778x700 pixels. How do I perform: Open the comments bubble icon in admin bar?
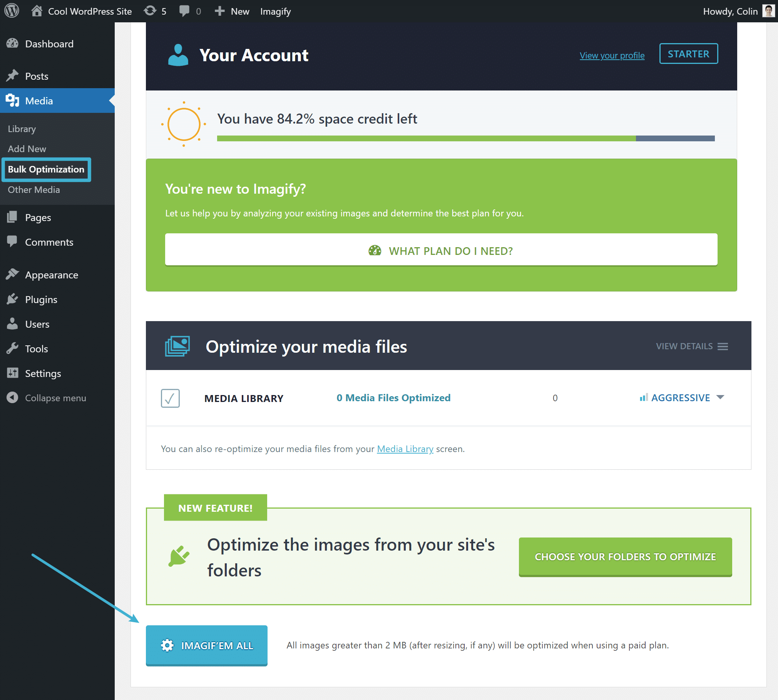[184, 11]
